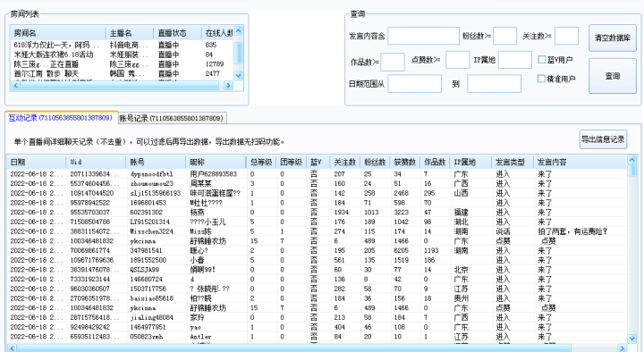The image size is (644, 352).
Task: Sort records by 日期 column header
Action: [x=36, y=162]
